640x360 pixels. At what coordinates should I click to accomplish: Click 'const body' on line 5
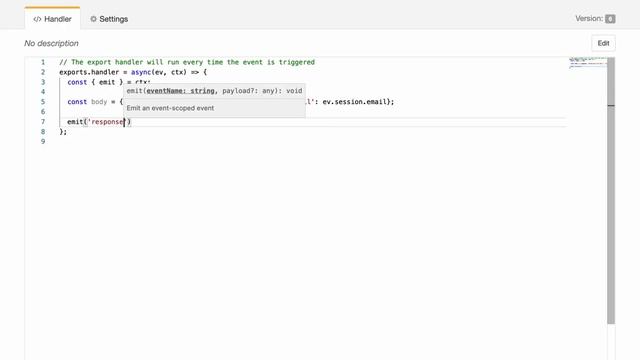(x=87, y=102)
